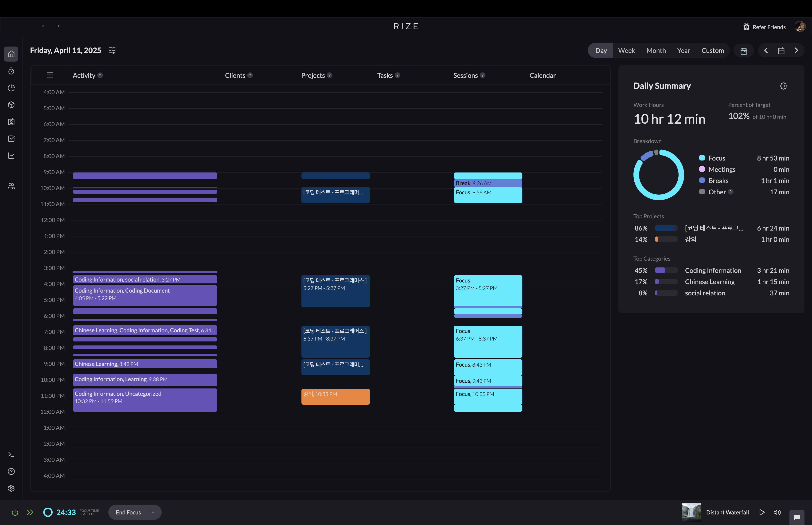Click the orange 강의 project block
The height and width of the screenshot is (525, 812).
point(335,397)
